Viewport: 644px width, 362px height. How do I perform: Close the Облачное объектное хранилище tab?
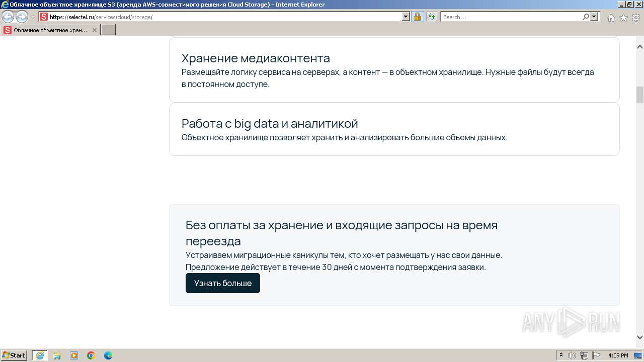(94, 30)
